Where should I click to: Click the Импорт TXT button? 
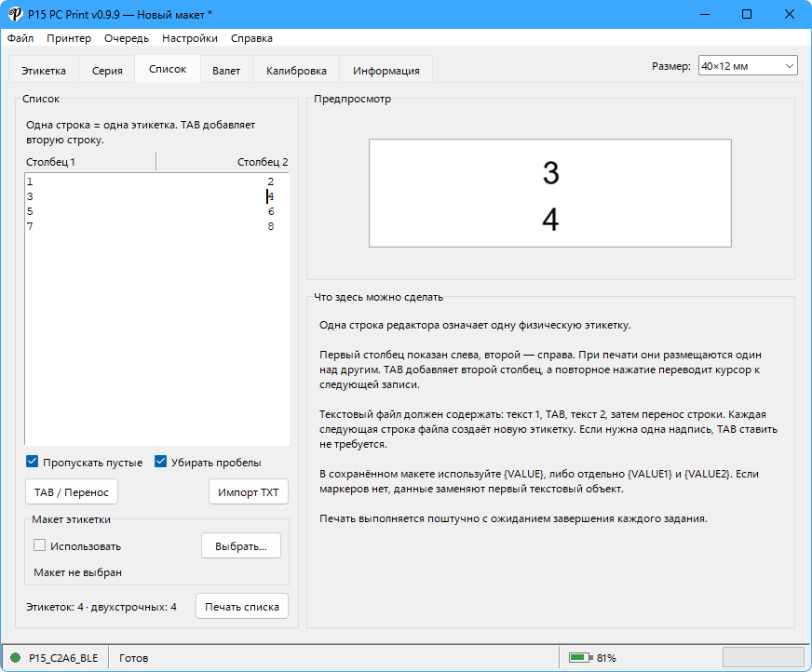248,491
